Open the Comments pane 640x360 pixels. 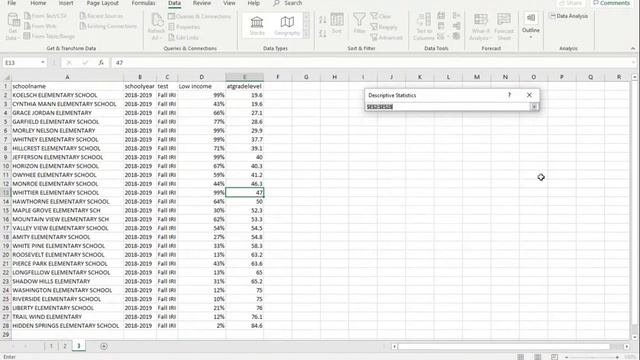coord(611,3)
